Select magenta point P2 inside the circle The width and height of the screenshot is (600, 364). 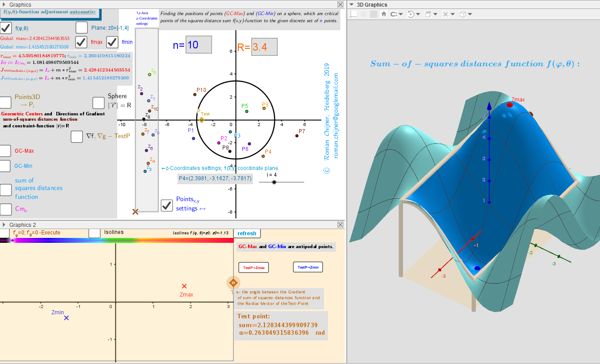(219, 143)
